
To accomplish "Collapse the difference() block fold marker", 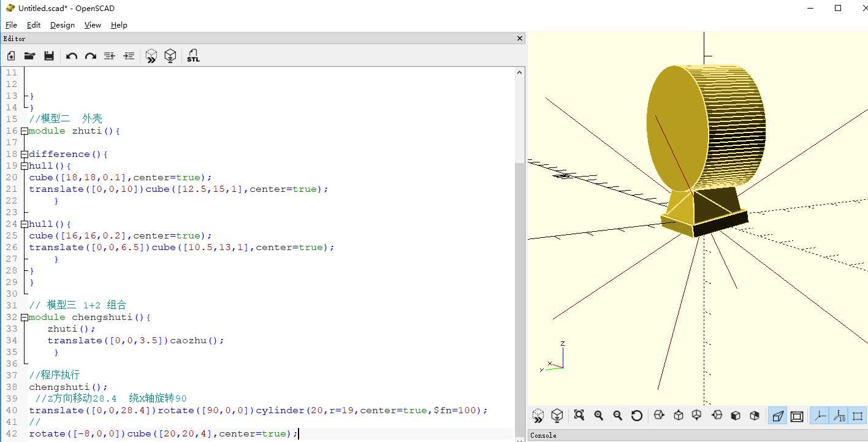I will (x=24, y=154).
